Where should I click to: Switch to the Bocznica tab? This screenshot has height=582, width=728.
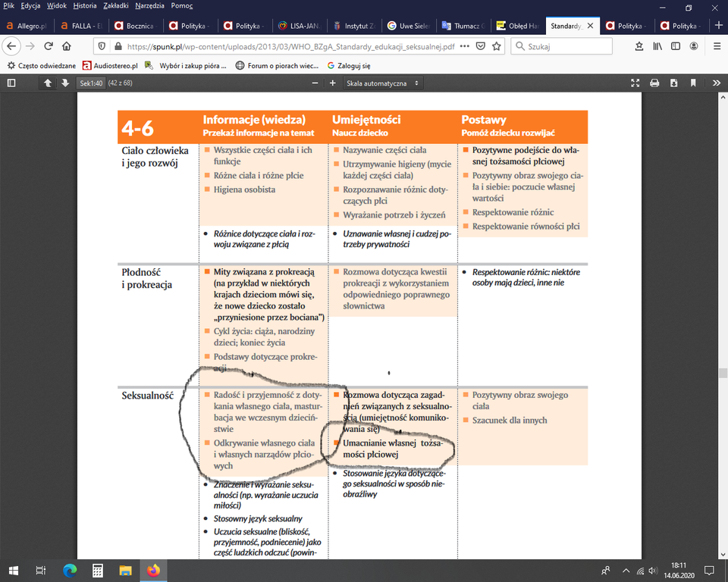(x=136, y=26)
